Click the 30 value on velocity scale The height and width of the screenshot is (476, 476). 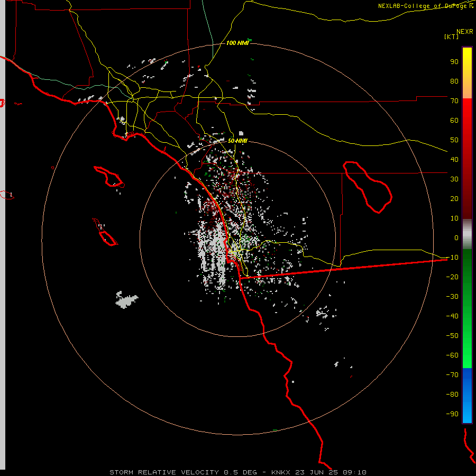[x=454, y=179]
